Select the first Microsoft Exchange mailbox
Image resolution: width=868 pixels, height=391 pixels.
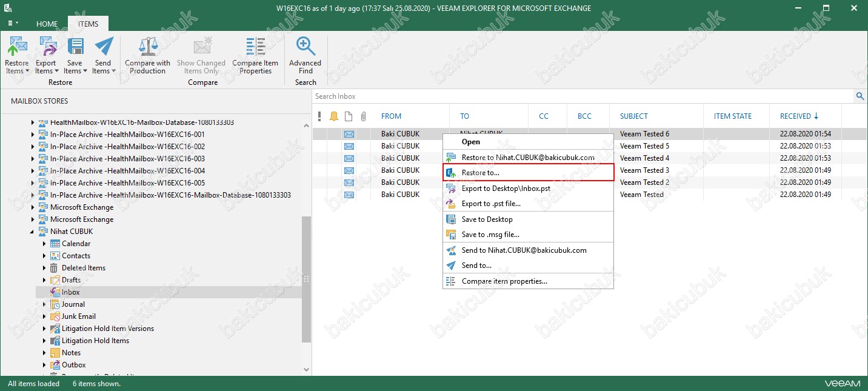pos(82,207)
